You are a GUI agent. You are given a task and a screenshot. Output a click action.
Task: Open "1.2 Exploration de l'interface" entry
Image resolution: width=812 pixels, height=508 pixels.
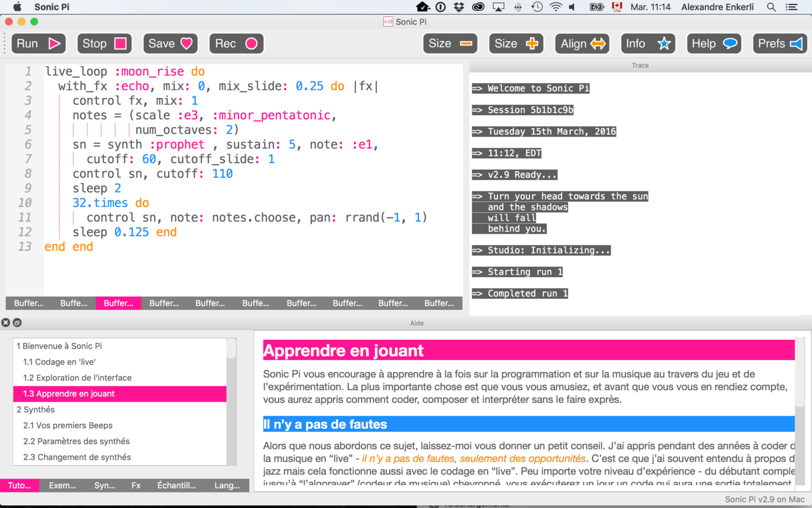[x=120, y=378]
